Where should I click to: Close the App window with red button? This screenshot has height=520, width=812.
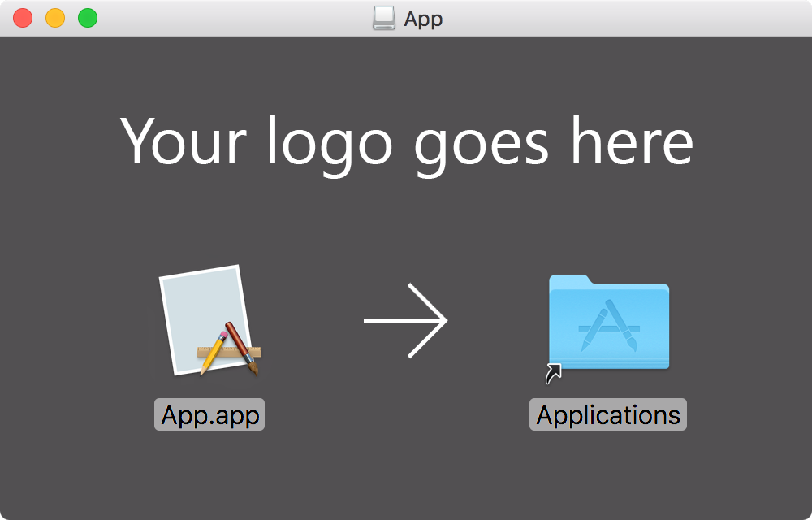[23, 18]
